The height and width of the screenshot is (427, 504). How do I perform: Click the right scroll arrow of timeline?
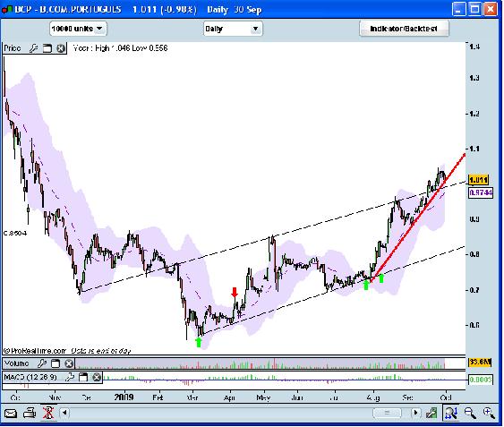pyautogui.click(x=415, y=413)
